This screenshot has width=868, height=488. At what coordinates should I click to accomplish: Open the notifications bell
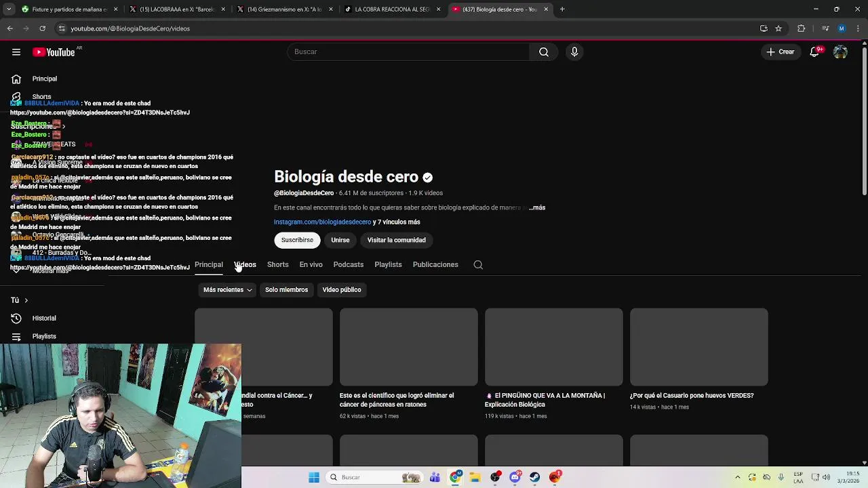point(814,52)
